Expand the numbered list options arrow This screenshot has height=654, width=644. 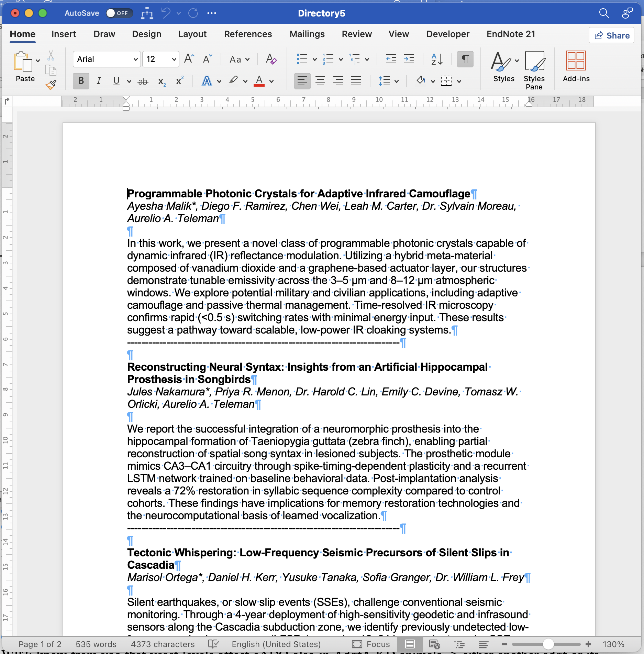(x=341, y=59)
